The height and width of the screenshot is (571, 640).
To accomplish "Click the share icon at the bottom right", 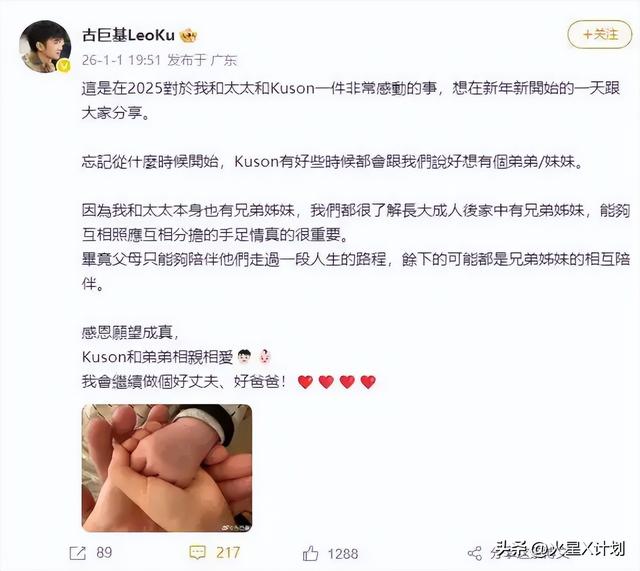I will pos(475,553).
